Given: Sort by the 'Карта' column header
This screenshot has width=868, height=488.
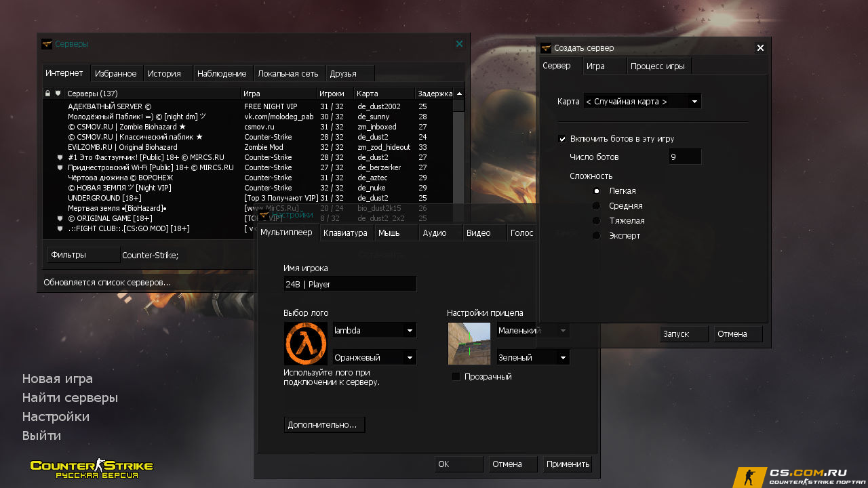Looking at the screenshot, I should [385, 94].
